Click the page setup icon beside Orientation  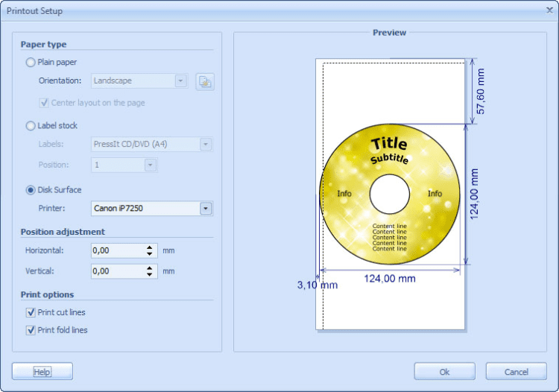(x=205, y=82)
